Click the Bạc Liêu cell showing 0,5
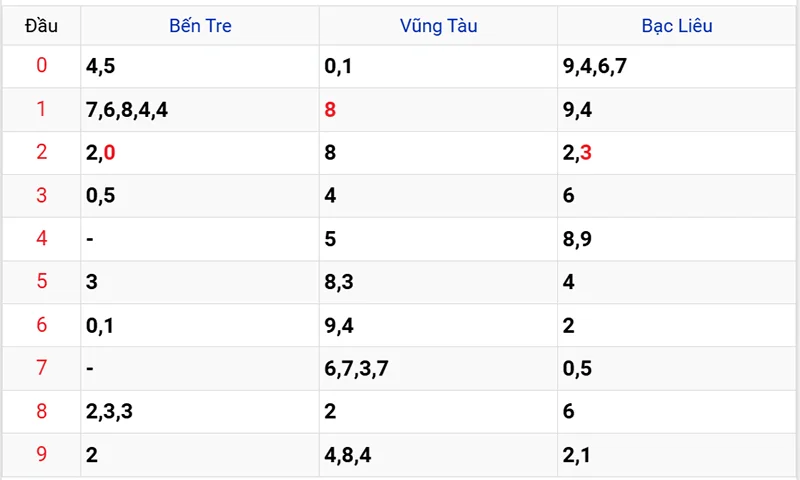 [577, 368]
